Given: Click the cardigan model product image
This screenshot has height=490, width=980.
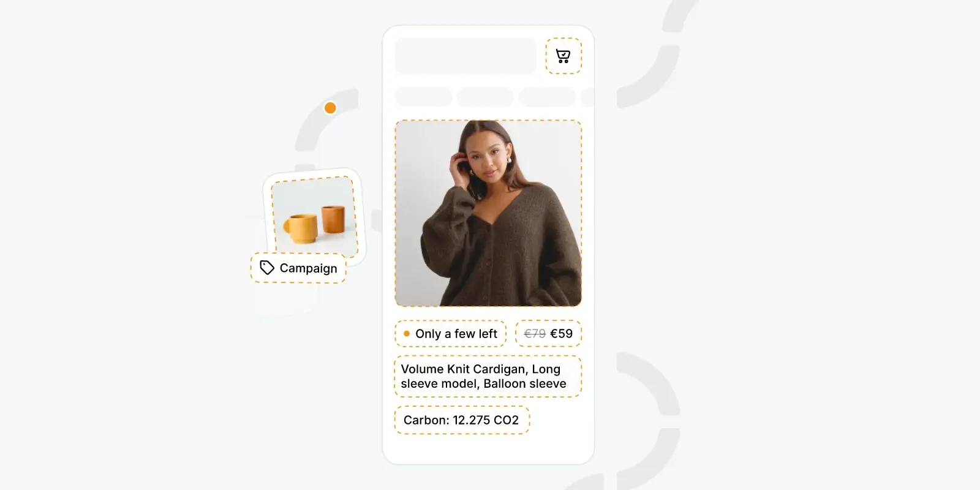Looking at the screenshot, I should (488, 213).
